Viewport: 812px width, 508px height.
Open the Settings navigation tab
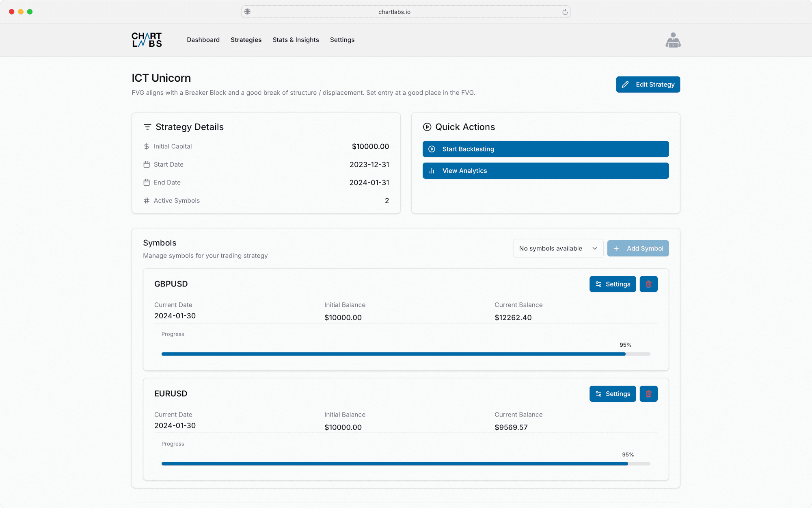[342, 40]
